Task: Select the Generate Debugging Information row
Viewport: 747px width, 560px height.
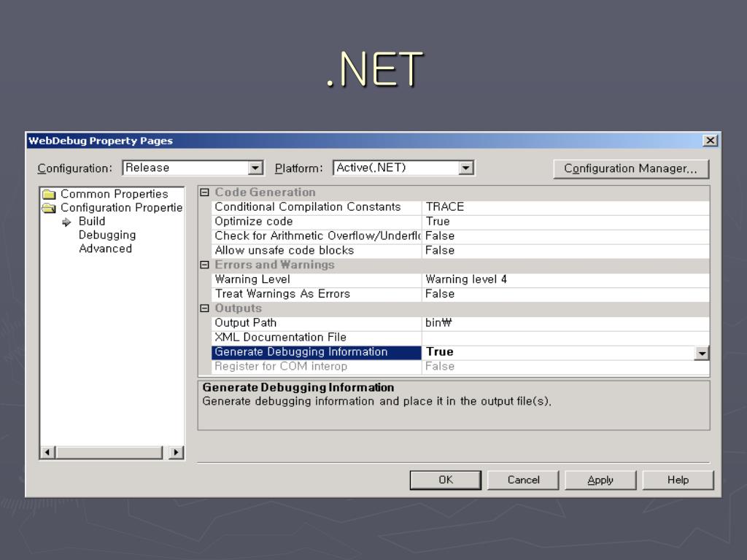Action: pos(317,352)
